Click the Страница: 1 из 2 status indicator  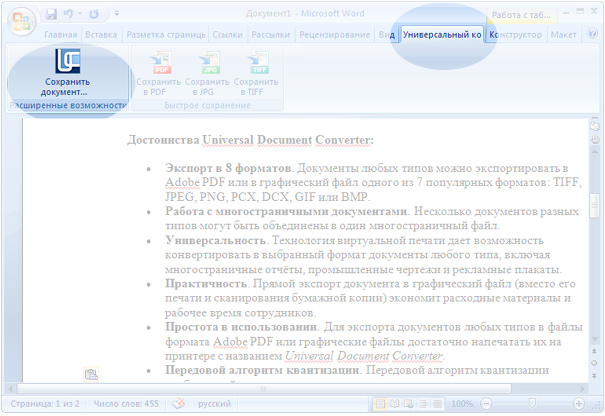tap(45, 404)
